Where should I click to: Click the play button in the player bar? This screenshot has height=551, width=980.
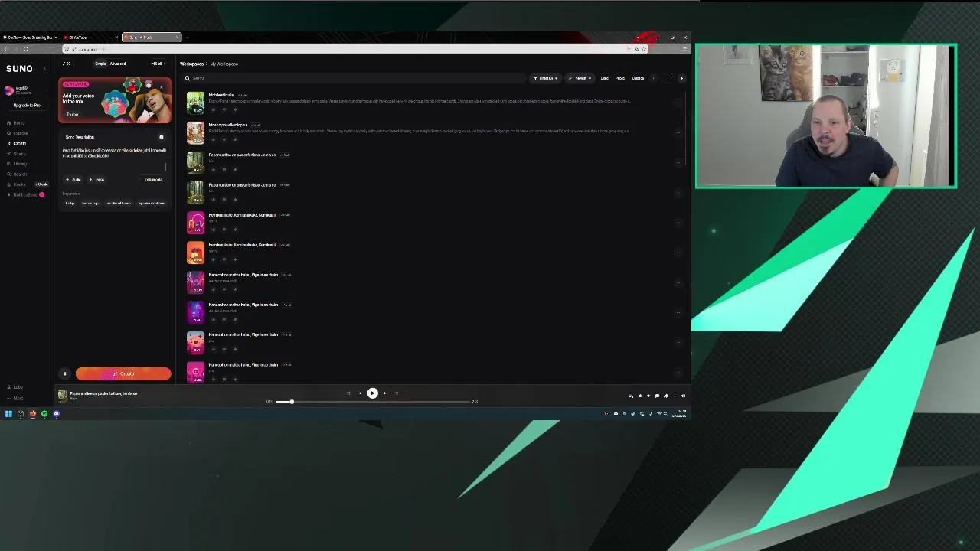tap(372, 393)
